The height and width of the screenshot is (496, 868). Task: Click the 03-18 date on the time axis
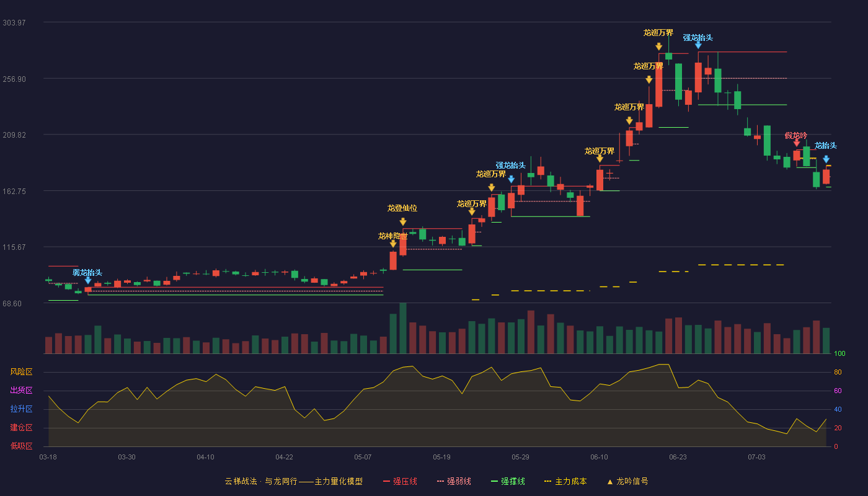click(x=48, y=457)
